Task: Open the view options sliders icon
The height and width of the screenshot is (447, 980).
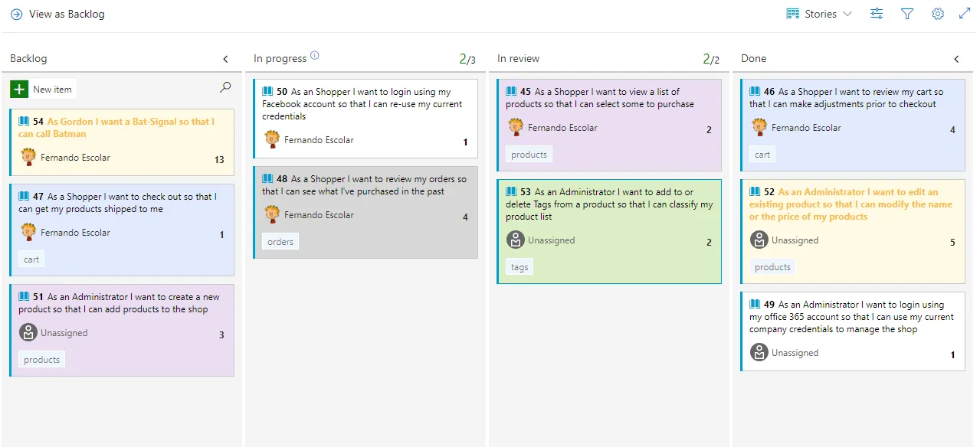Action: coord(877,14)
